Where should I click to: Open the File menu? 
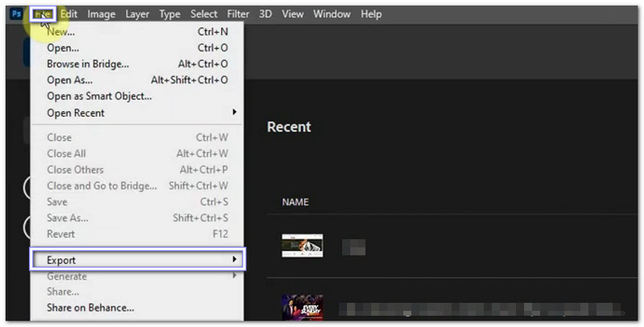click(x=43, y=14)
